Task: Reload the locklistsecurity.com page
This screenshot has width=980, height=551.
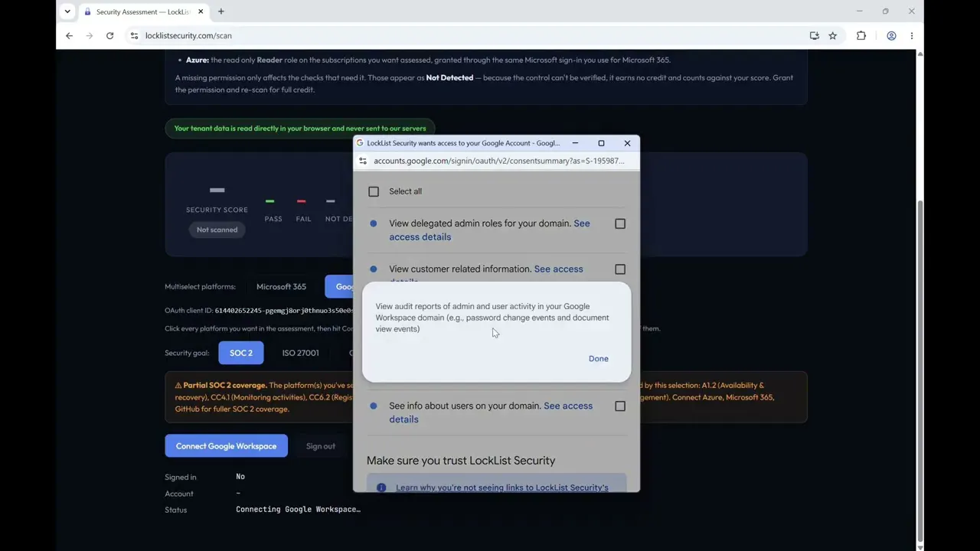Action: [x=109, y=36]
